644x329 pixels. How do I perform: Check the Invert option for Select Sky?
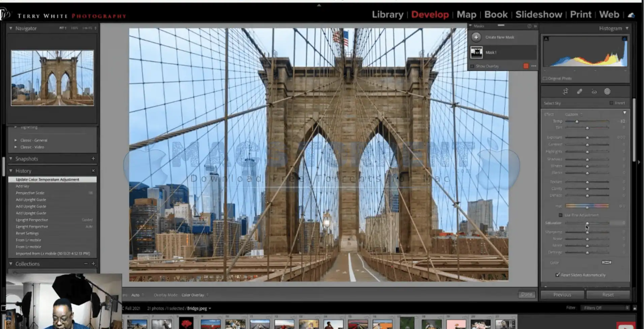click(x=611, y=103)
